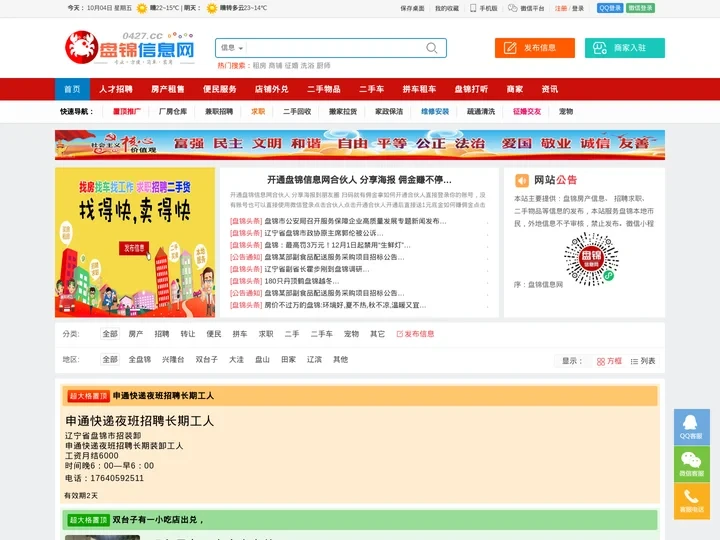Viewport: 720px width, 540px height.
Task: Click hot search term 厨师
Action: point(324,66)
